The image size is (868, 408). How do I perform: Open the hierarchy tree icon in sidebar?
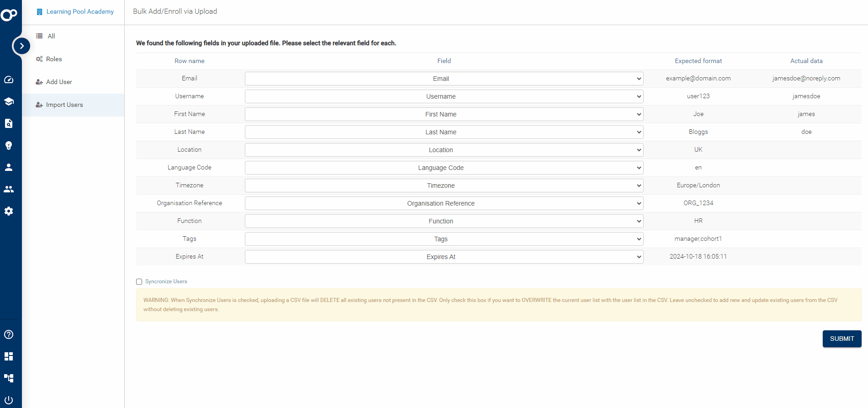[9, 378]
